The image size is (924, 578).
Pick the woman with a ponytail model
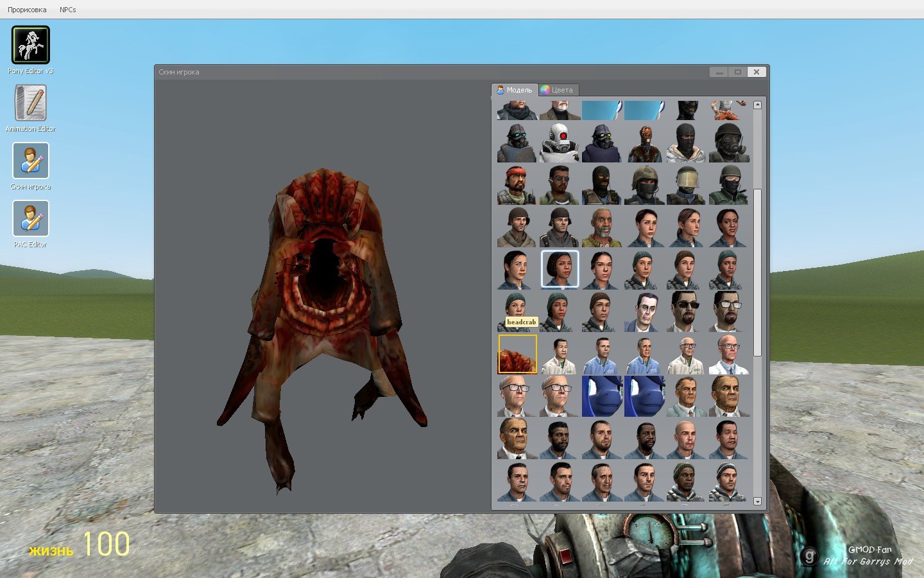(687, 227)
